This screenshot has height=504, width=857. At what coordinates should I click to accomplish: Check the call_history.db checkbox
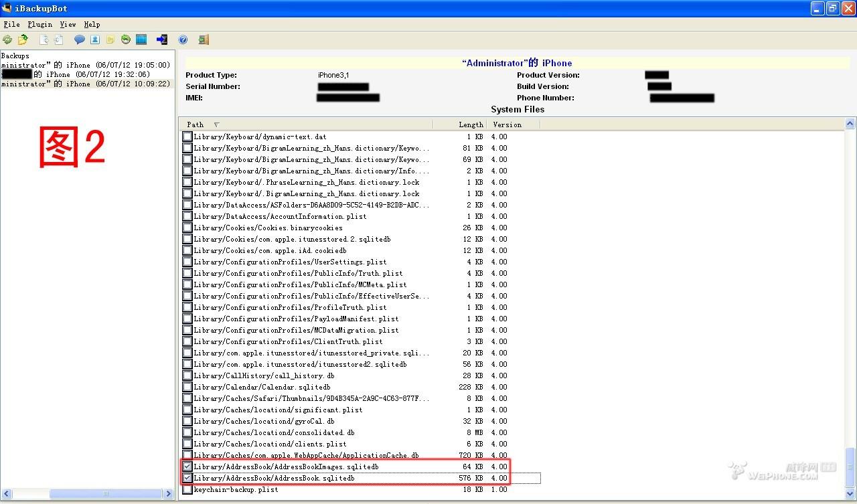(x=187, y=375)
